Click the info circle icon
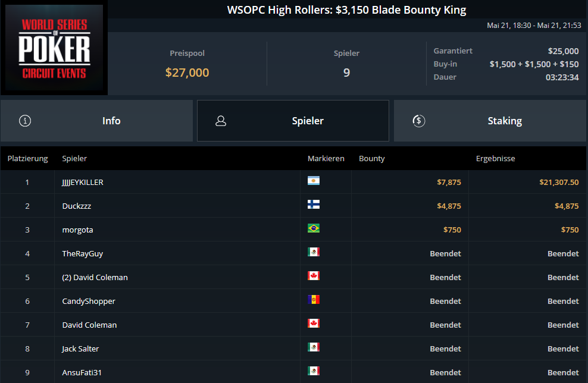Image resolution: width=588 pixels, height=383 pixels. (25, 121)
